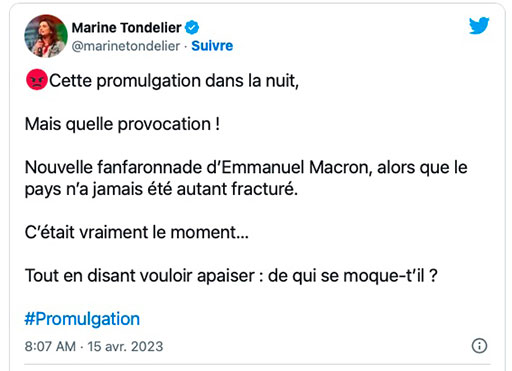Image resolution: width=512 pixels, height=371 pixels.
Task: Click the @marinetondelier handle
Action: [x=126, y=46]
